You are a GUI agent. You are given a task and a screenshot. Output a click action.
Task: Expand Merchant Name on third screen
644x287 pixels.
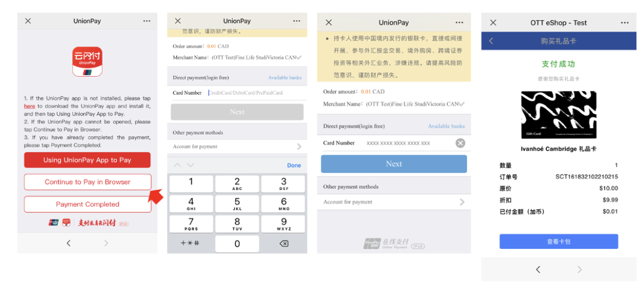(462, 104)
